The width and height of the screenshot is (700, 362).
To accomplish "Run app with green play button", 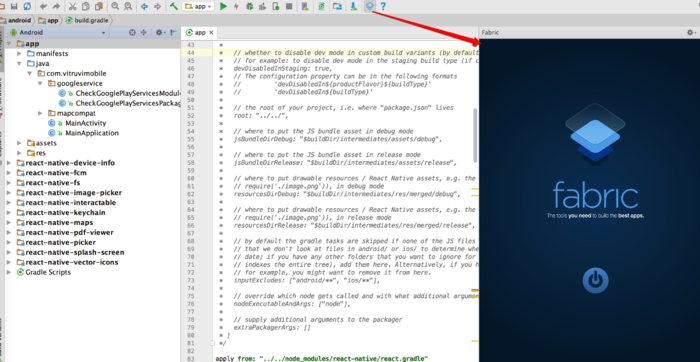I will click(x=224, y=6).
